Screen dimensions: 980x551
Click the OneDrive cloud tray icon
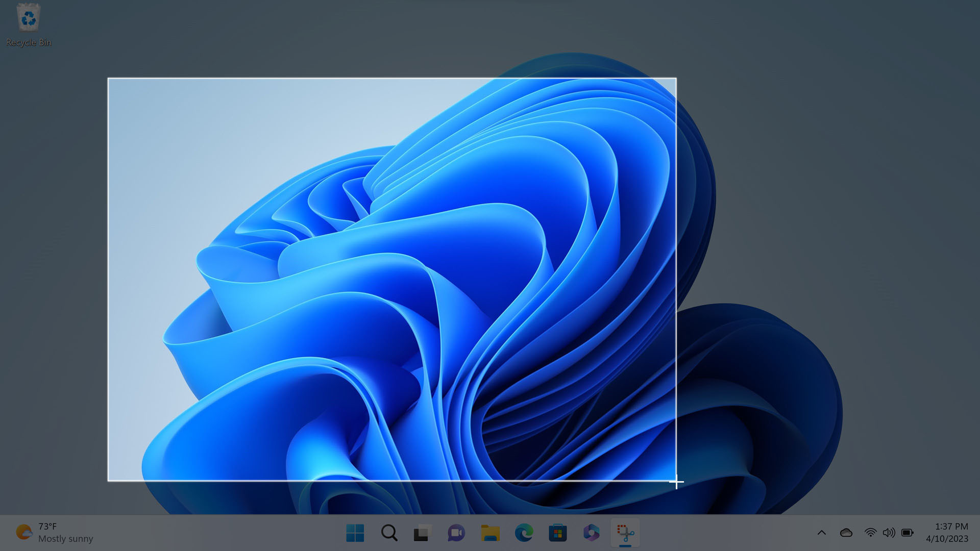pyautogui.click(x=846, y=533)
